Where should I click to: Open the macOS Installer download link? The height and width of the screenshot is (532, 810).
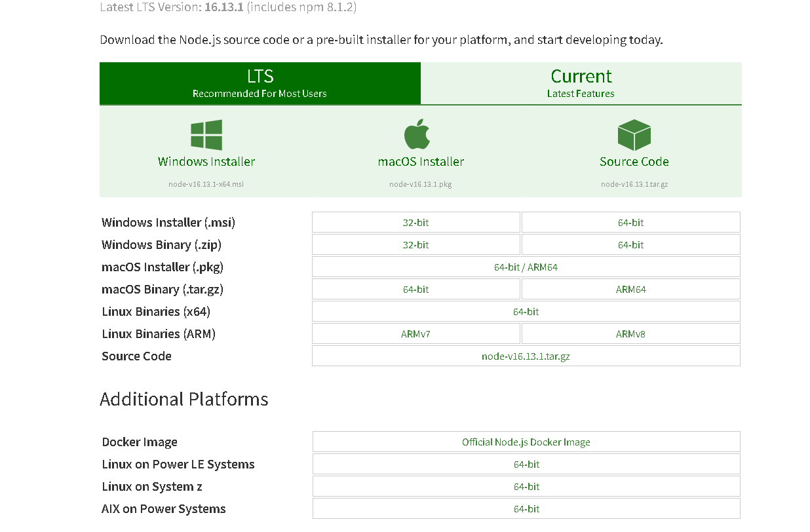tap(421, 162)
